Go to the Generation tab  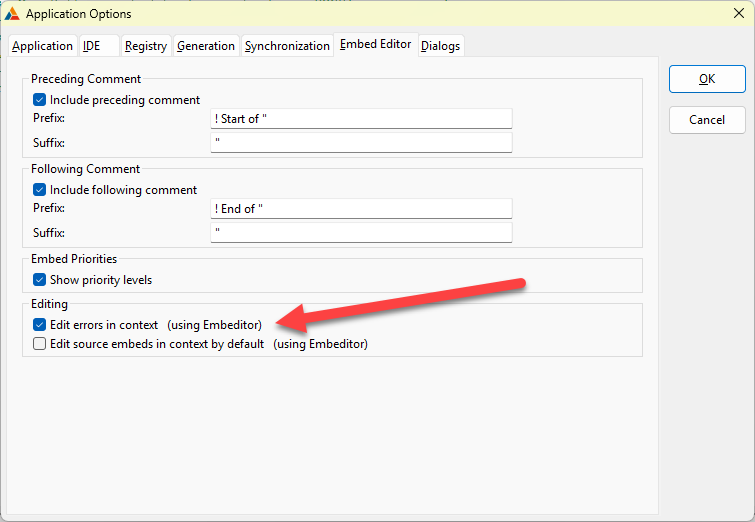(x=206, y=46)
